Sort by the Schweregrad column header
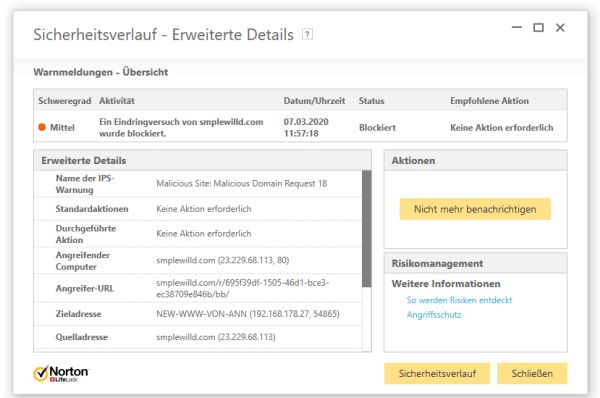 tap(64, 101)
